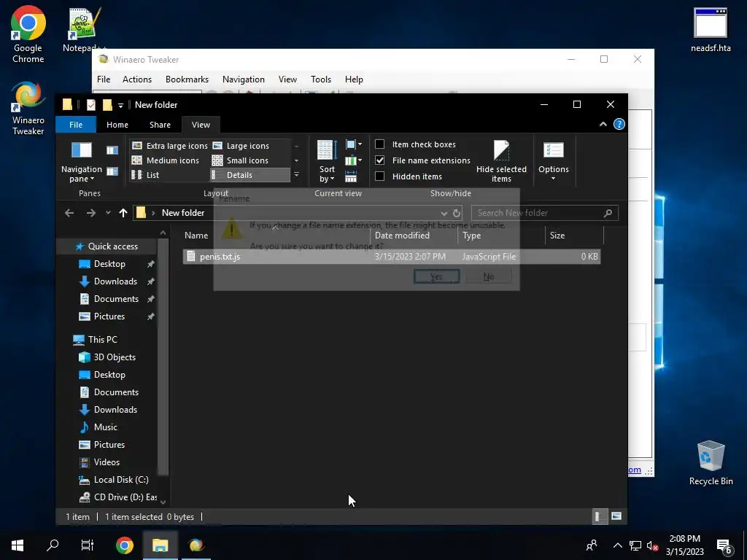Open Winaero Tweaker Actions menu
Image resolution: width=747 pixels, height=560 pixels.
click(x=137, y=79)
